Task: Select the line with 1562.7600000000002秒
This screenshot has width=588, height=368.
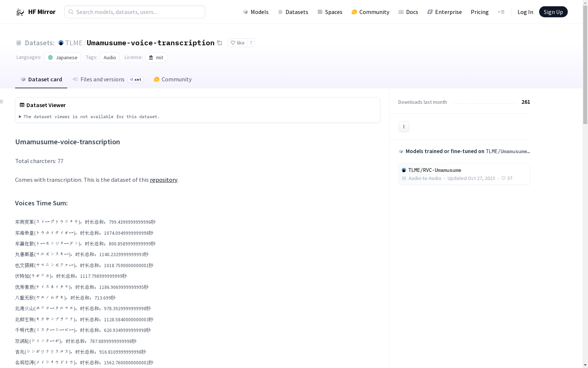Action: (84, 362)
